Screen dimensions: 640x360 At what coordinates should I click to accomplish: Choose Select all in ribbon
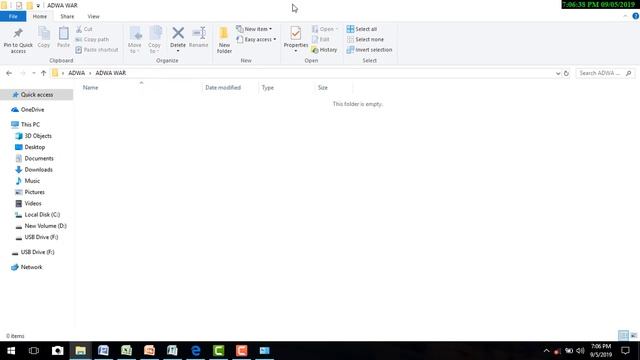click(362, 29)
